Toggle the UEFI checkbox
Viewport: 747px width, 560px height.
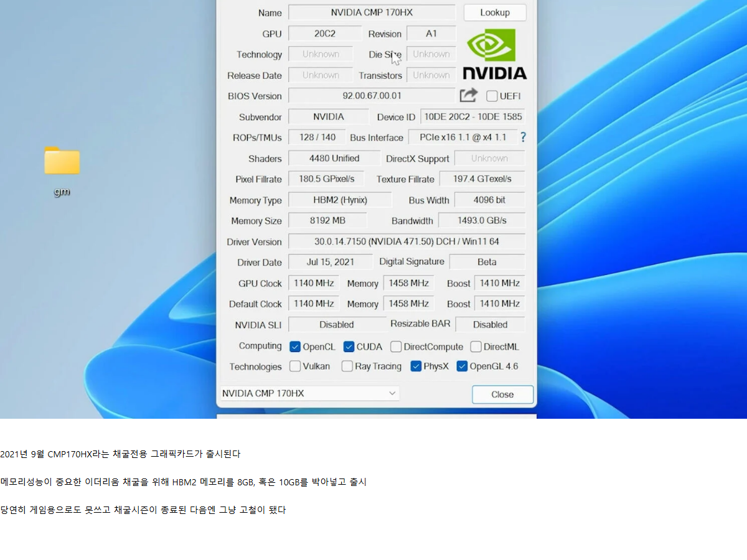[492, 96]
